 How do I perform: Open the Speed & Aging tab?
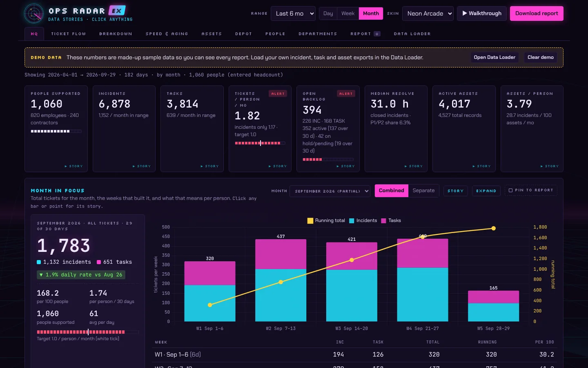[x=167, y=34]
